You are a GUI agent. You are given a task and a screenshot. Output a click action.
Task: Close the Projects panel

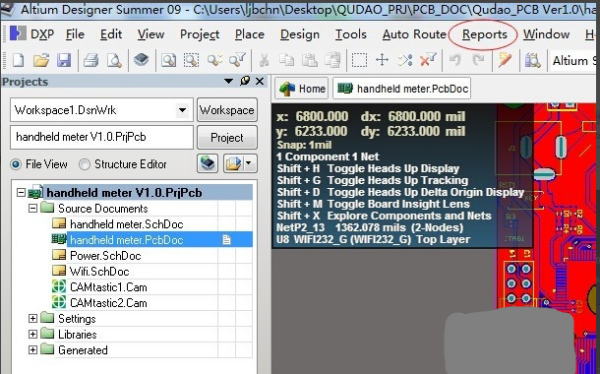tap(260, 81)
